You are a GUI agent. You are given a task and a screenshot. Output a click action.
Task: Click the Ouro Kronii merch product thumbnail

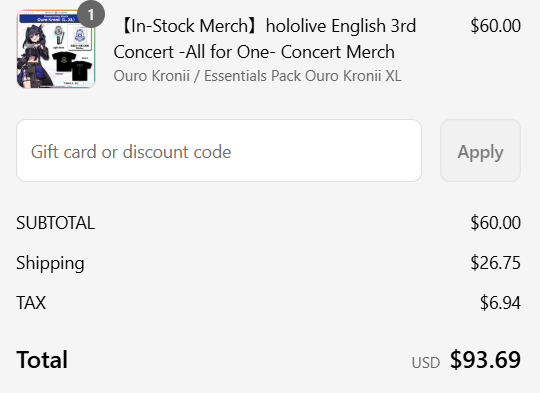click(x=56, y=49)
